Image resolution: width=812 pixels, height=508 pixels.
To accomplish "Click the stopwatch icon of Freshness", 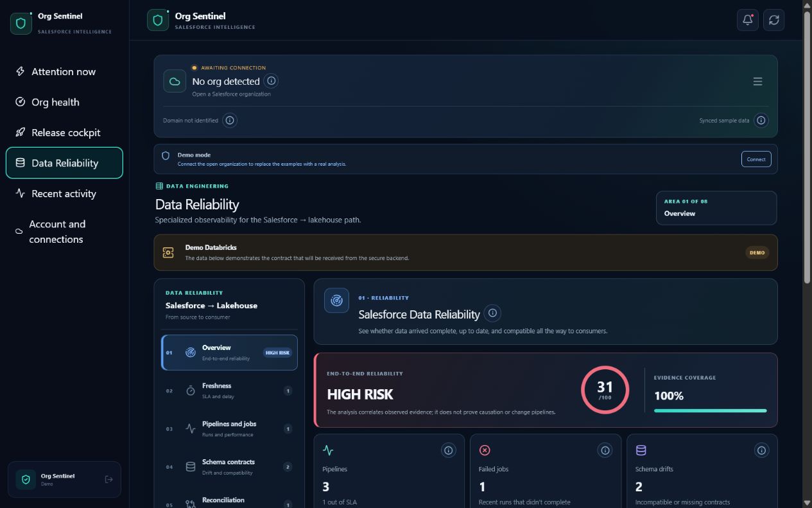I will 191,390.
